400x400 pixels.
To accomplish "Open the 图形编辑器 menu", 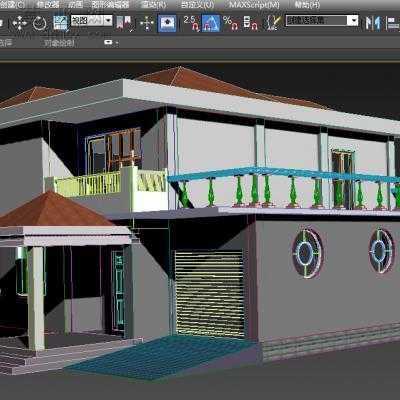I will click(x=110, y=5).
